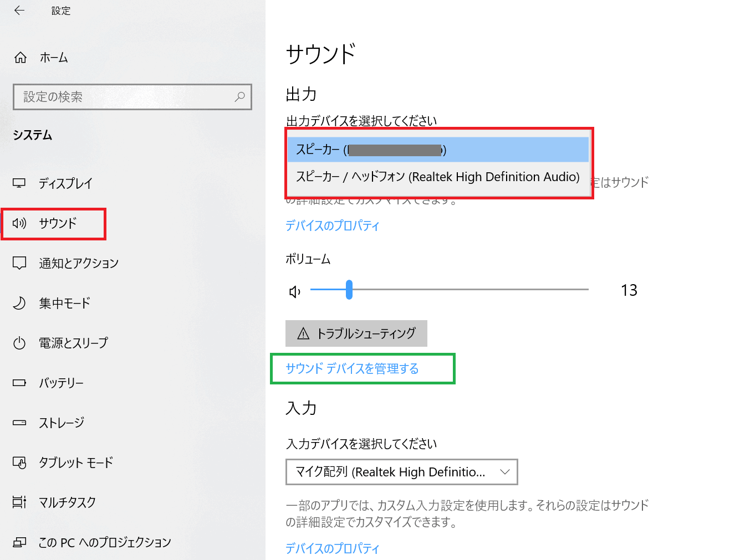This screenshot has height=560, width=740.
Task: Click the ボリューム label
Action: pos(308,259)
